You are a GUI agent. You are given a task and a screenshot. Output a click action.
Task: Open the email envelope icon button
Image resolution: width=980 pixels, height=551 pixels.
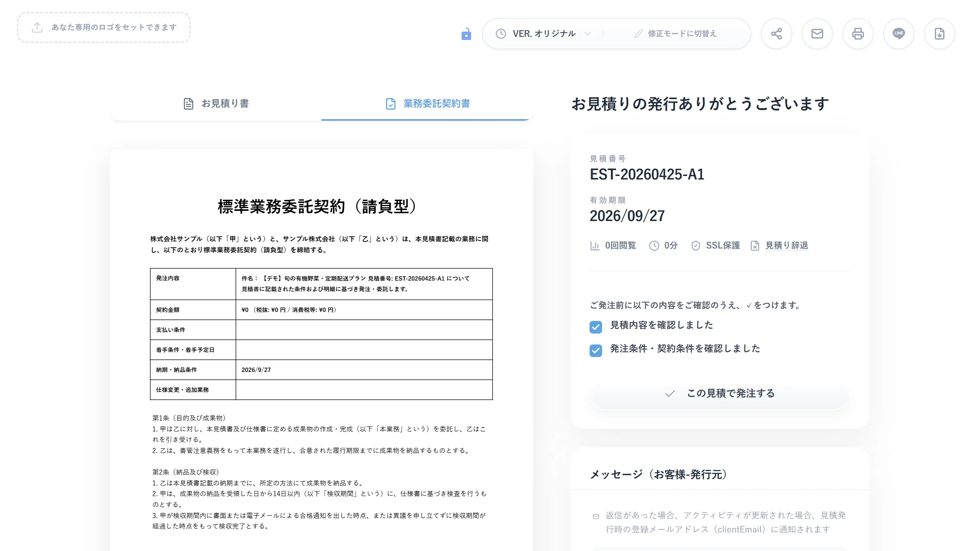tap(817, 34)
